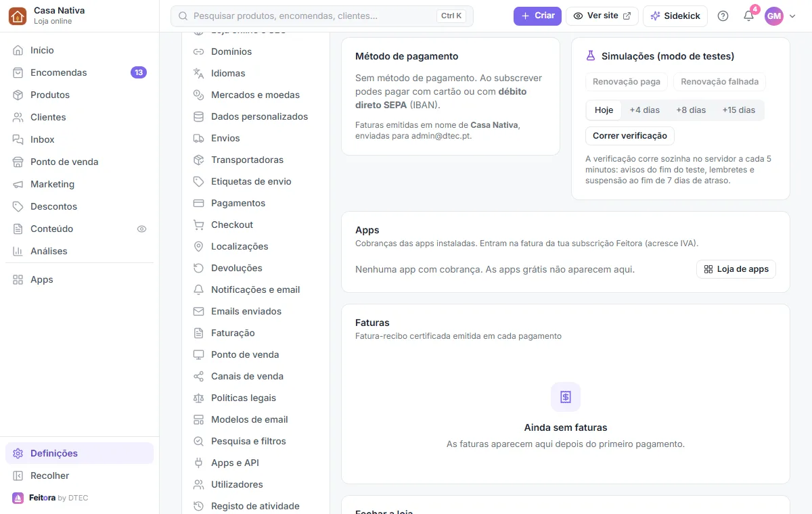Image resolution: width=812 pixels, height=514 pixels.
Task: Click the Marketing megaphone icon
Action: click(18, 184)
